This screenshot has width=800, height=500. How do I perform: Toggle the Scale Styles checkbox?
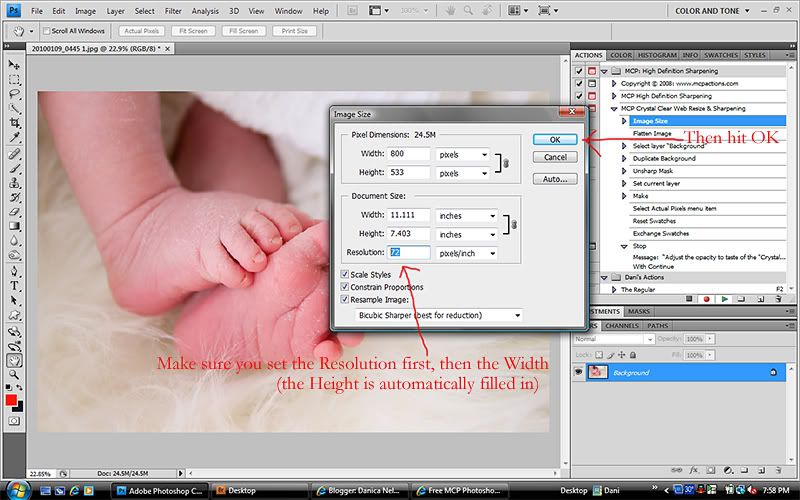pos(346,273)
